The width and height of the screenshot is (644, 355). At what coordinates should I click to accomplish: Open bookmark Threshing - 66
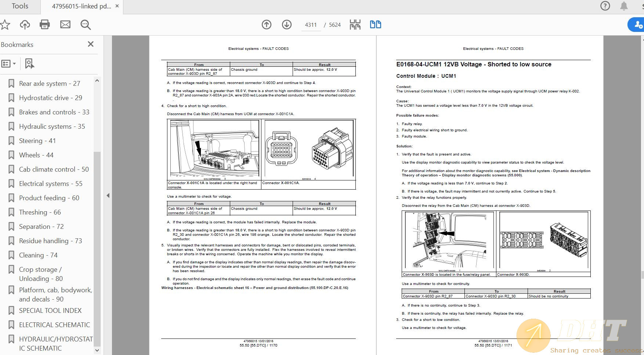coord(40,212)
